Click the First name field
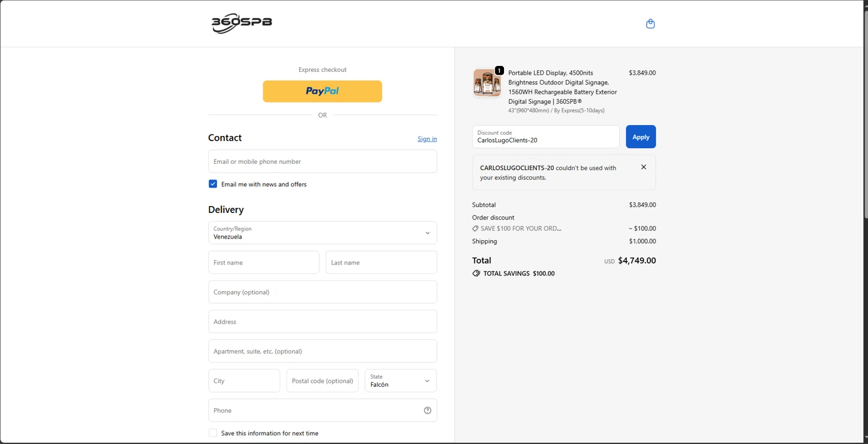Image resolution: width=868 pixels, height=444 pixels. [x=264, y=262]
